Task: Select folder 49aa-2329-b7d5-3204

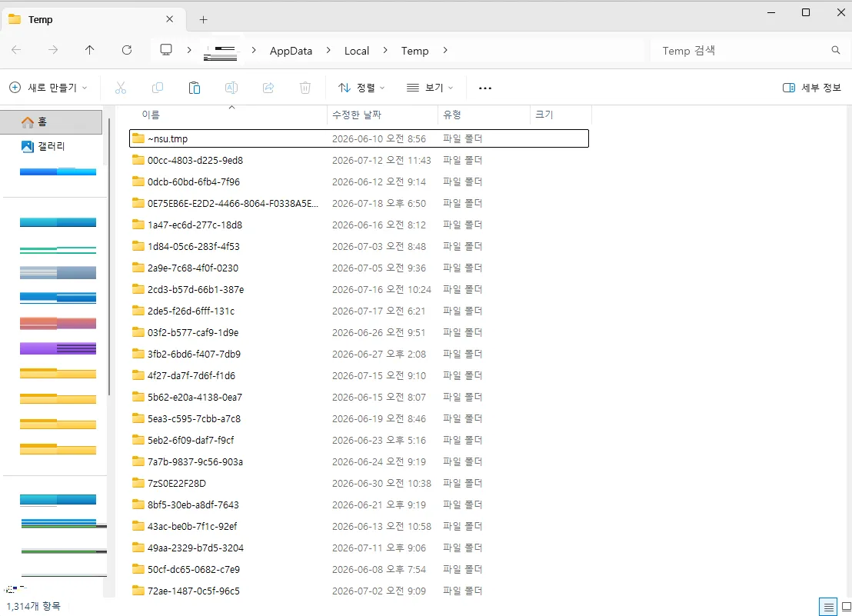Action: pos(358,548)
